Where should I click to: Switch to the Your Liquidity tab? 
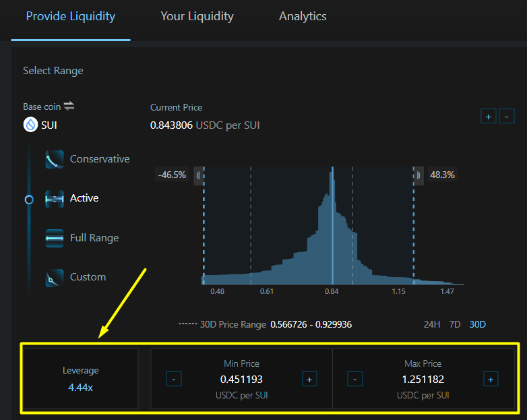197,16
